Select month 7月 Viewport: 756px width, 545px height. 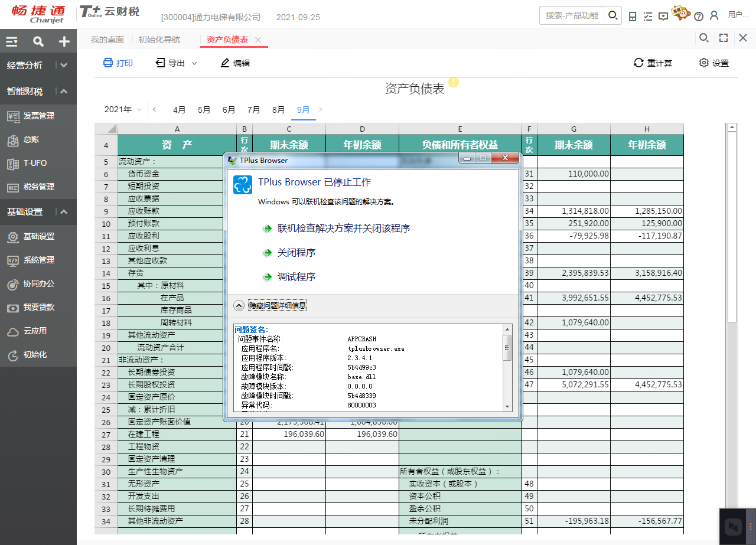point(254,109)
